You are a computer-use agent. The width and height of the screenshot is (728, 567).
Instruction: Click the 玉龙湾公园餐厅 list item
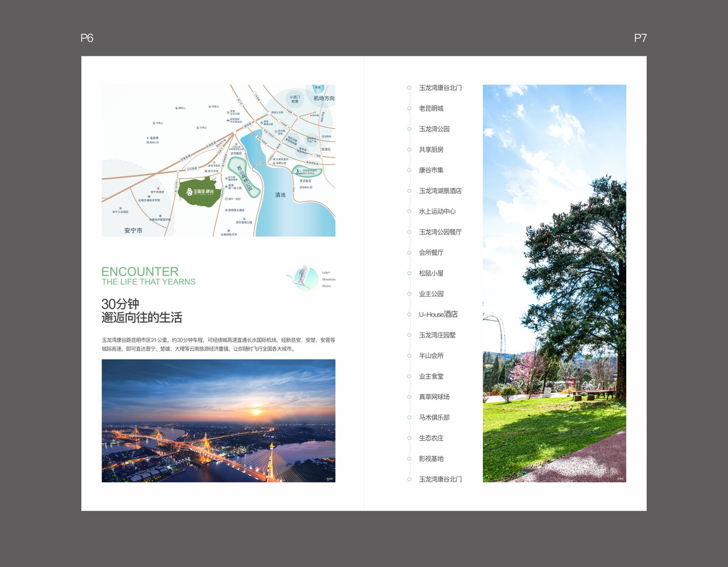pyautogui.click(x=440, y=232)
